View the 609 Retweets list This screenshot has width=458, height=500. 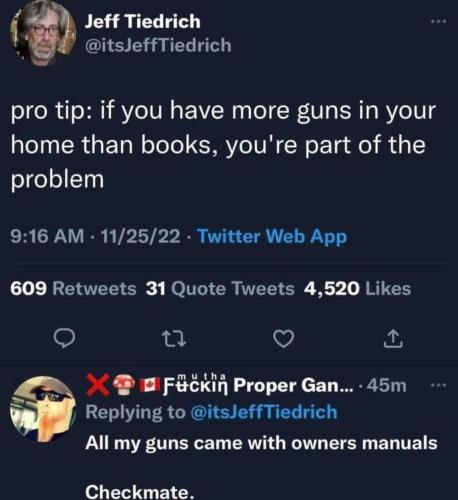click(73, 289)
